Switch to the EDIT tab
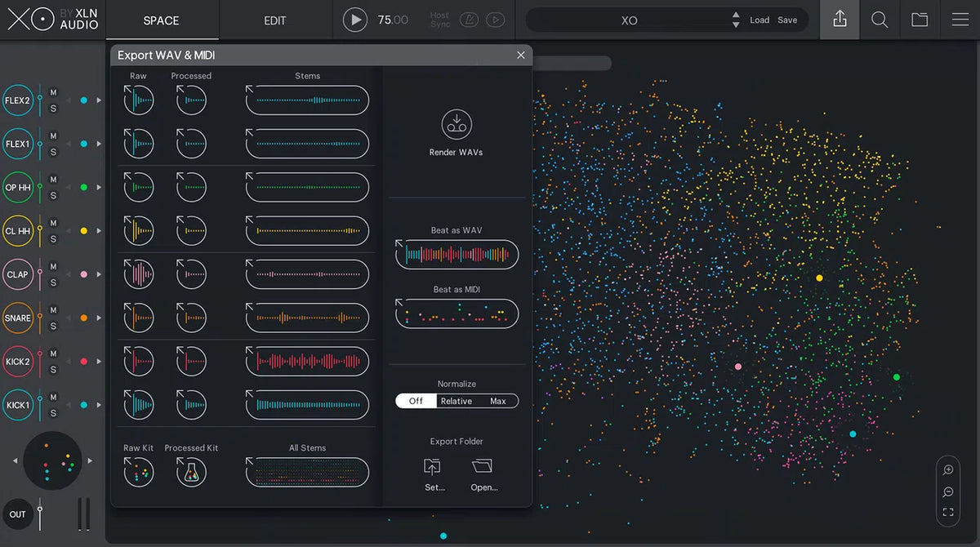The width and height of the screenshot is (980, 547). pos(274,20)
